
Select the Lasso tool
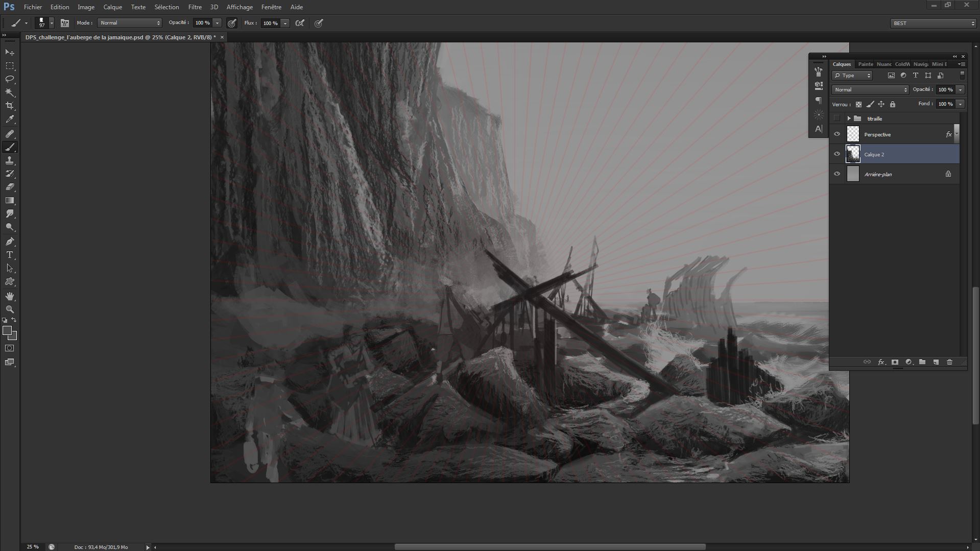[x=10, y=79]
